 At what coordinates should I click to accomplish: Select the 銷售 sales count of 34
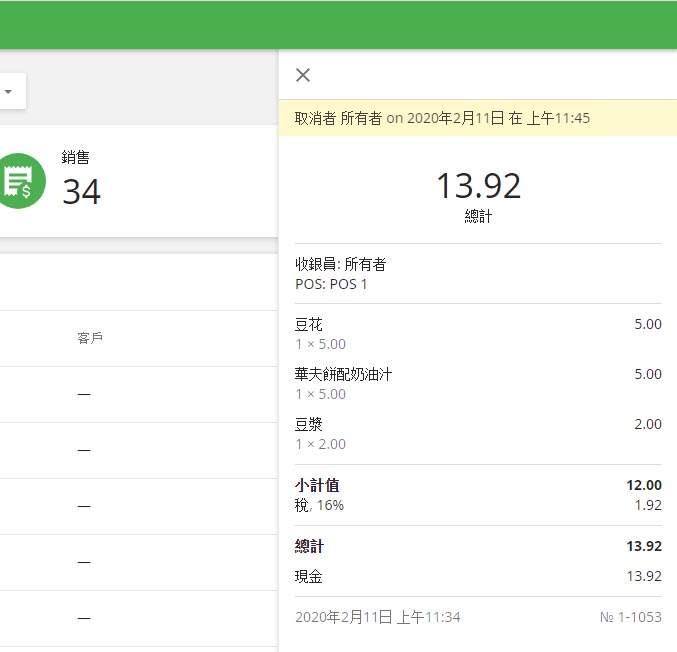[81, 190]
